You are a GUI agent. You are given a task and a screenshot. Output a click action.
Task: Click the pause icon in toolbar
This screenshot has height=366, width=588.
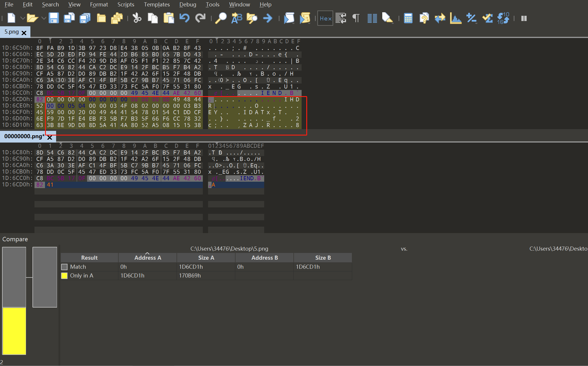coord(524,18)
